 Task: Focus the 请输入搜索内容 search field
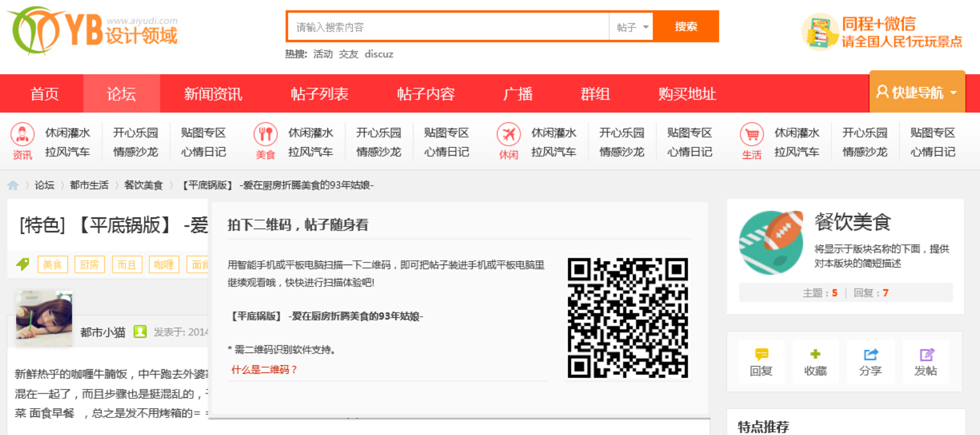[448, 27]
